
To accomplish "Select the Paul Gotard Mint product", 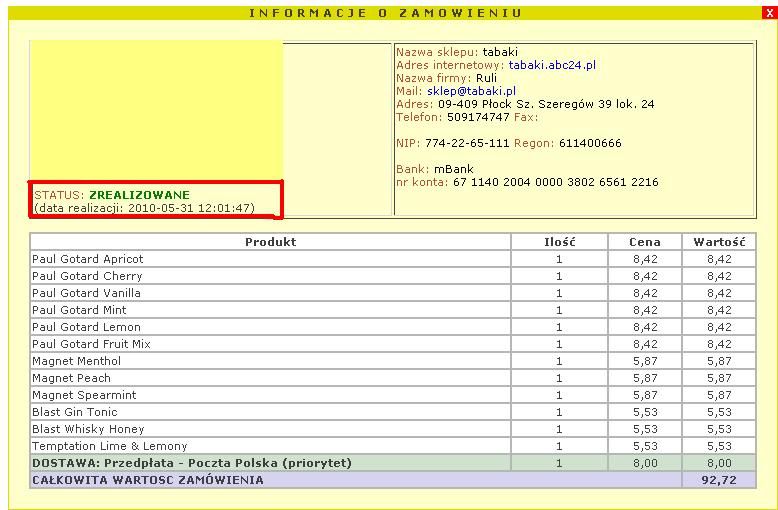I will [79, 310].
